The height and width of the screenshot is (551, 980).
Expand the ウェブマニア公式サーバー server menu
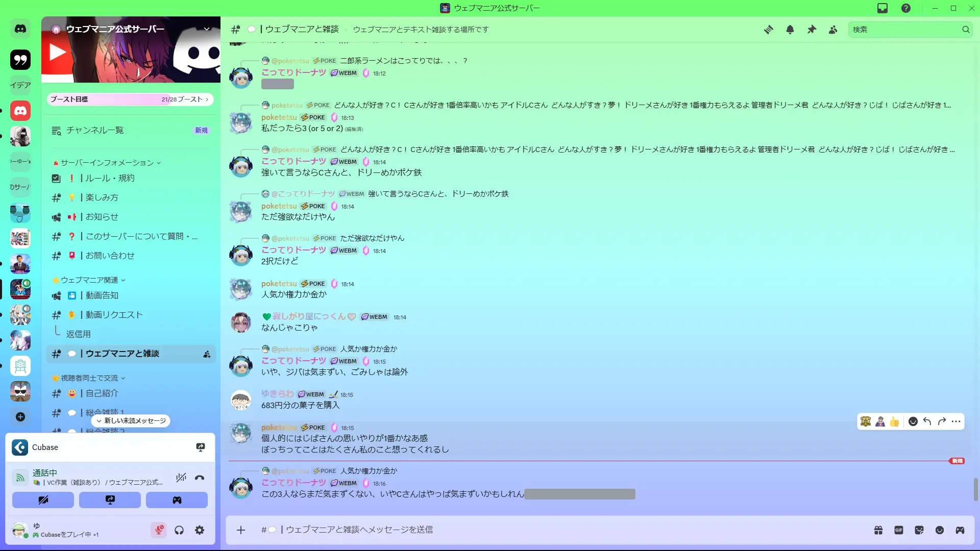(207, 29)
